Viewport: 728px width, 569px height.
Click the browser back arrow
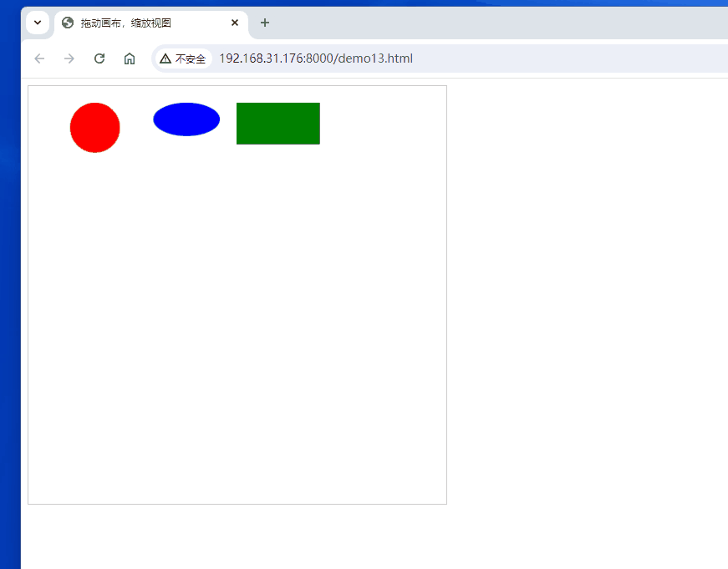point(39,58)
